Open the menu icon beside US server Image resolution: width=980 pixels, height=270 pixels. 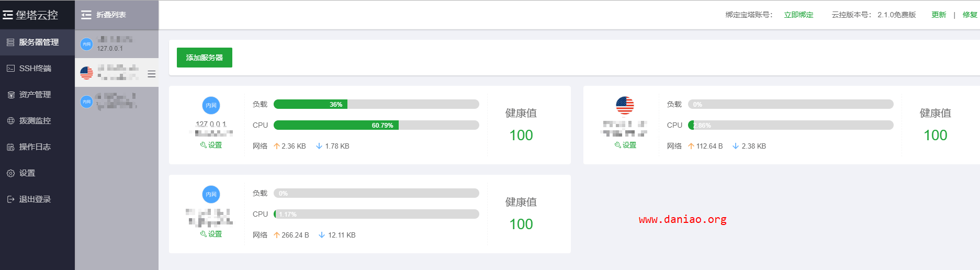click(152, 74)
